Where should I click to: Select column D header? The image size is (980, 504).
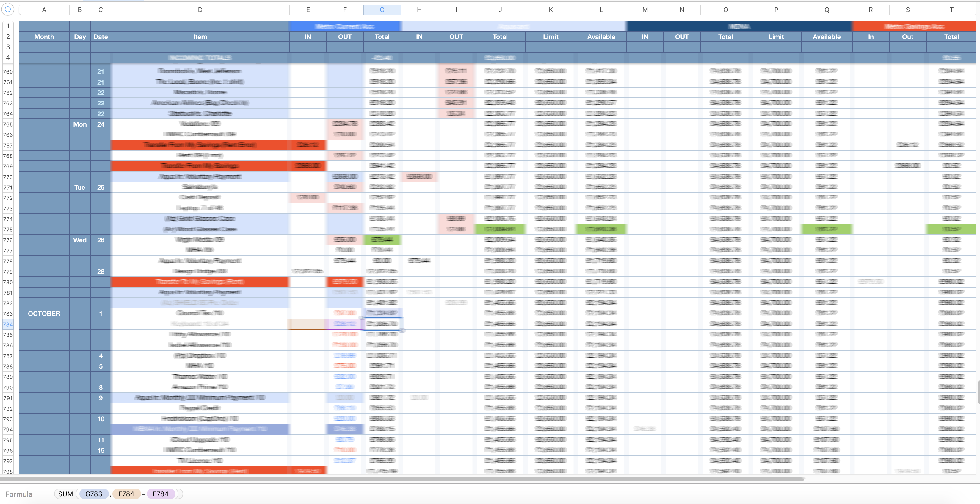200,10
